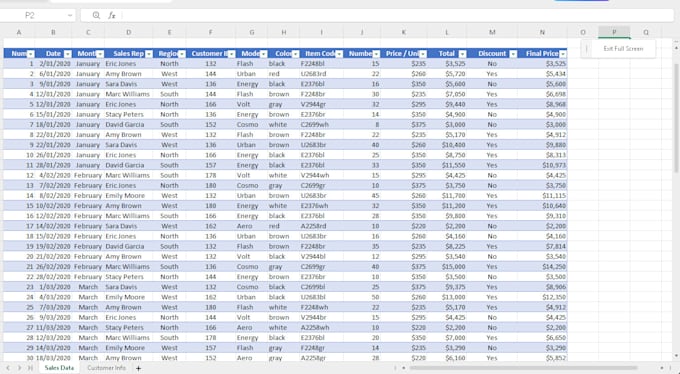Click the Name Box showing P2

[29, 15]
